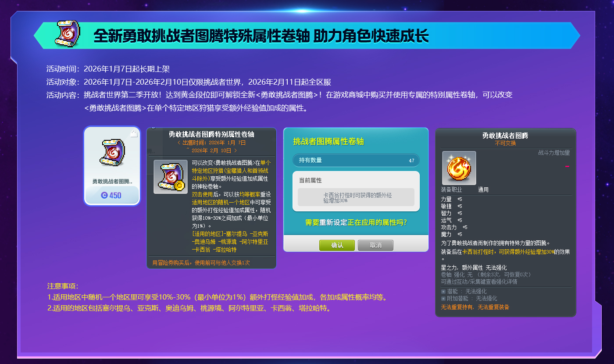Image resolution: width=614 pixels, height=364 pixels.
Task: Click the 勇敢挑战者图腾特别属性卷轴 tooltip title
Action: [211, 134]
